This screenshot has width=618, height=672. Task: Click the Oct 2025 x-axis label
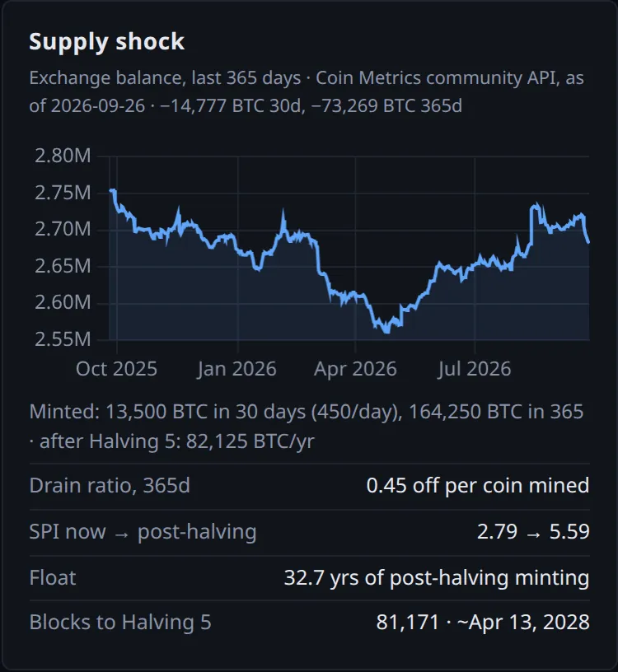point(116,369)
